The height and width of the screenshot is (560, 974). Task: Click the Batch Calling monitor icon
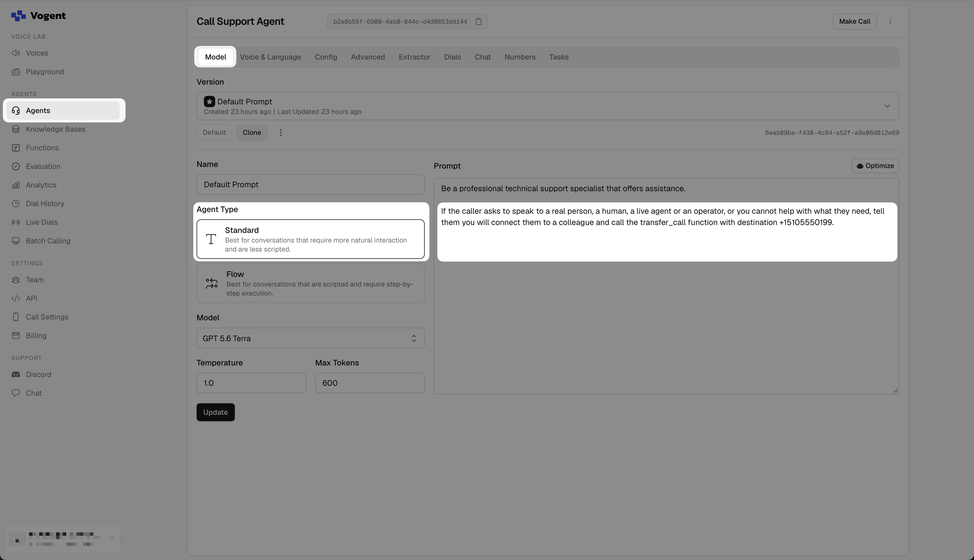(16, 241)
